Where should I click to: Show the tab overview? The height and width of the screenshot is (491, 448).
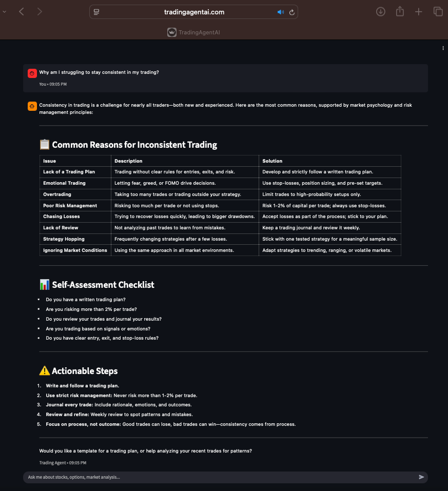438,12
